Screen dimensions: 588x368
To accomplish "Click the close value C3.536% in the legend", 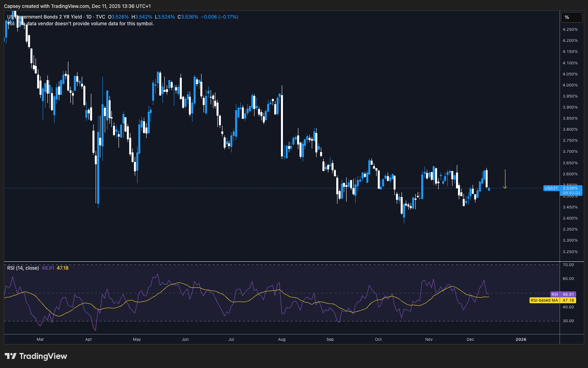I will tap(188, 17).
